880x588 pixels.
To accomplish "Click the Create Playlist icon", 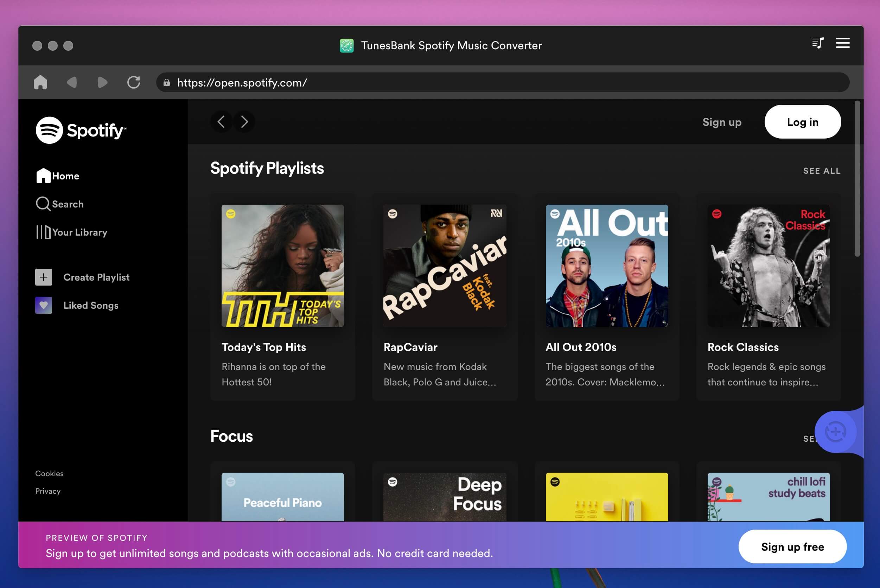I will point(43,276).
